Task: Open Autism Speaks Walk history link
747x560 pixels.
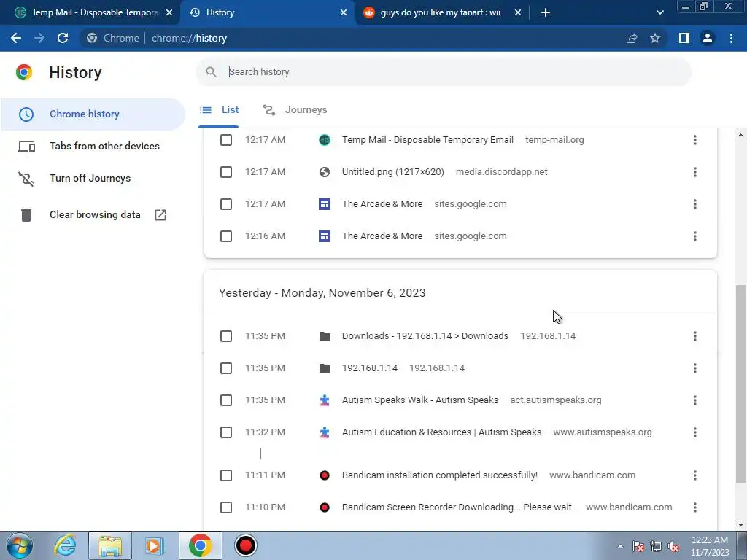Action: coord(419,400)
